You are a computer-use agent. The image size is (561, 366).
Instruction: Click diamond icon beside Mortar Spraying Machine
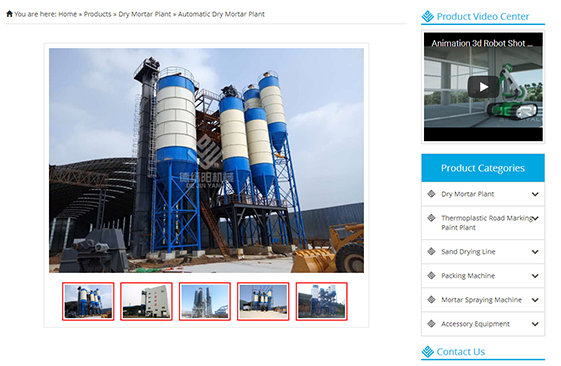(x=431, y=299)
